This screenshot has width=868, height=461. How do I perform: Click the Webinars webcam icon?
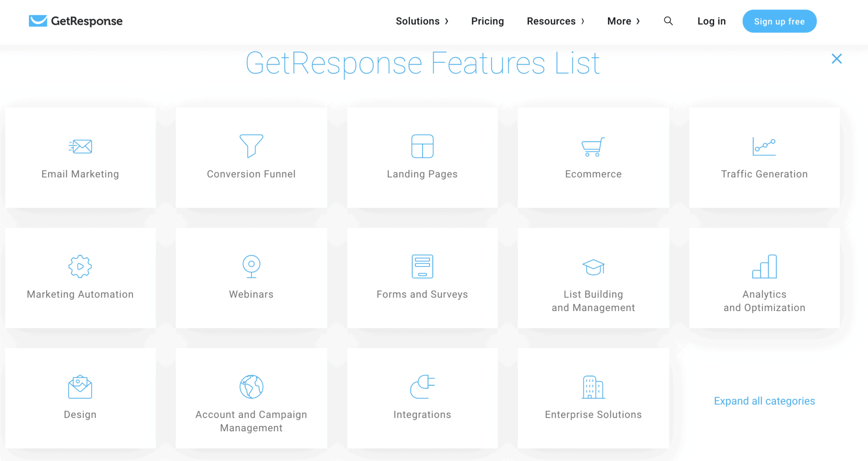251,267
